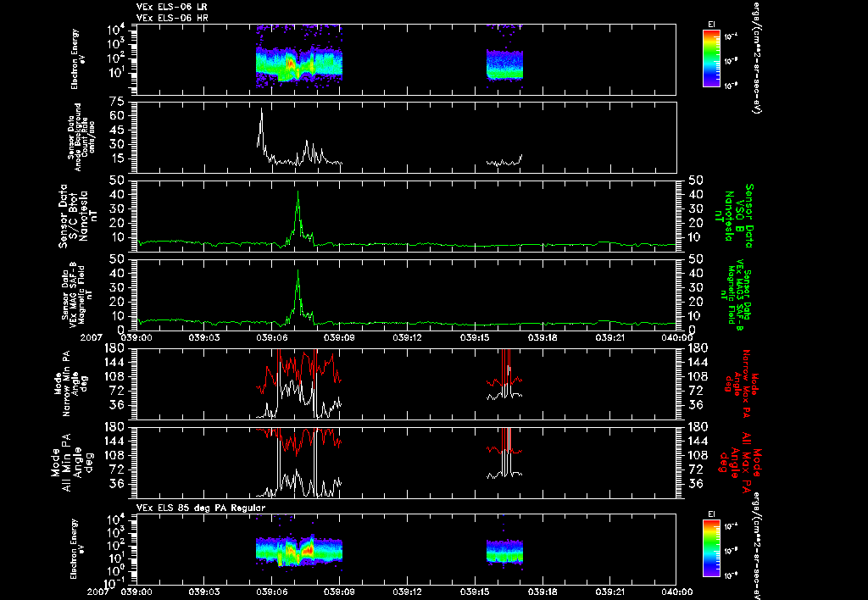Select the green "VEx MAG3 SAF-B Magnetic Field" label
This screenshot has height=600, width=868.
[737, 295]
